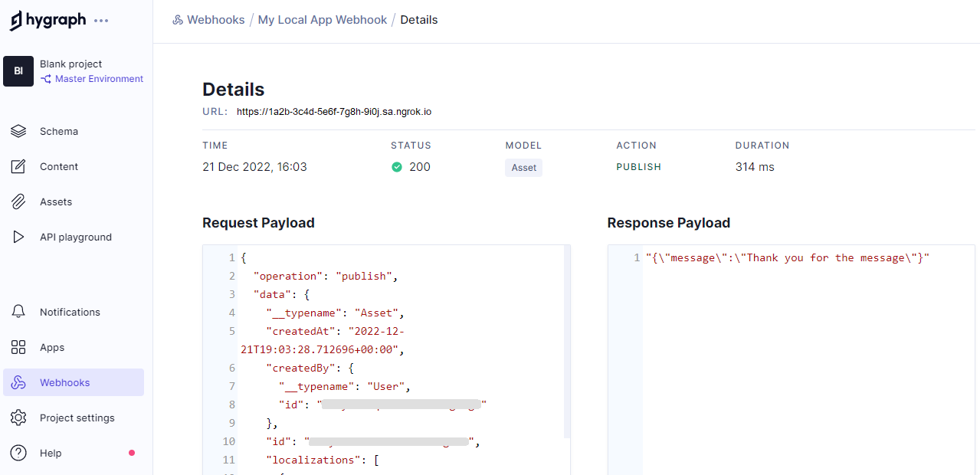Screen dimensions: 980x475
Task: Open the ellipsis options menu next to the logo
Action: [101, 21]
